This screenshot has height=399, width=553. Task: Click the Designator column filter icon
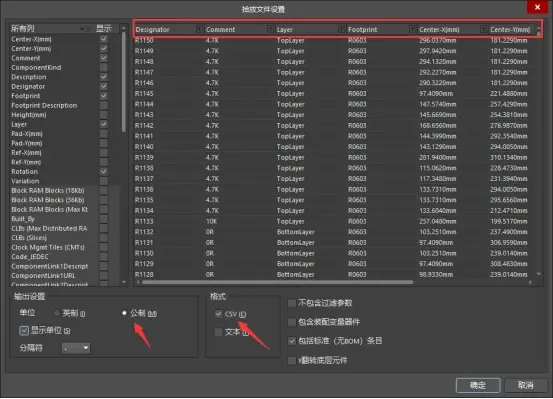coord(199,29)
